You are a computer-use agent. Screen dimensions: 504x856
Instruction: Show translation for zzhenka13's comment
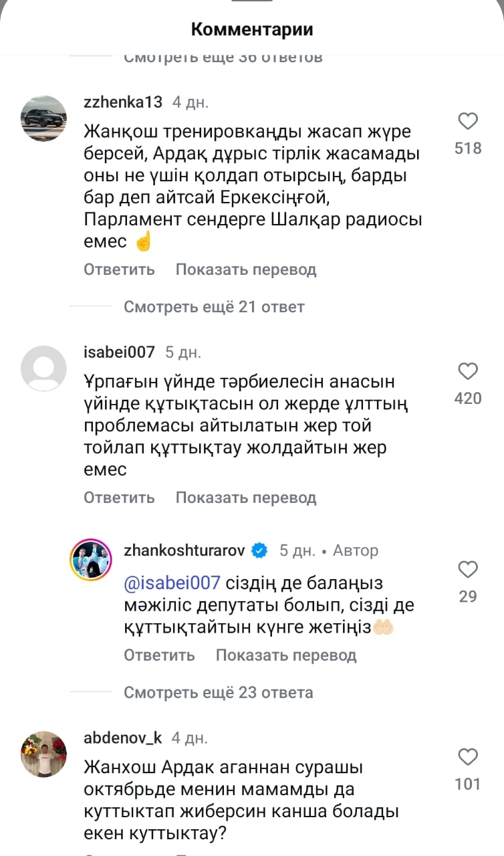pyautogui.click(x=246, y=270)
